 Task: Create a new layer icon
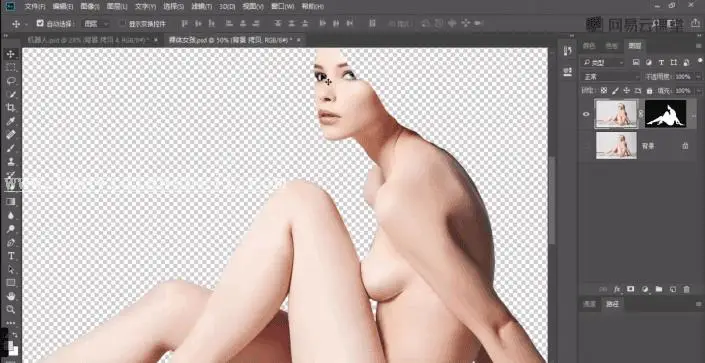pyautogui.click(x=673, y=289)
